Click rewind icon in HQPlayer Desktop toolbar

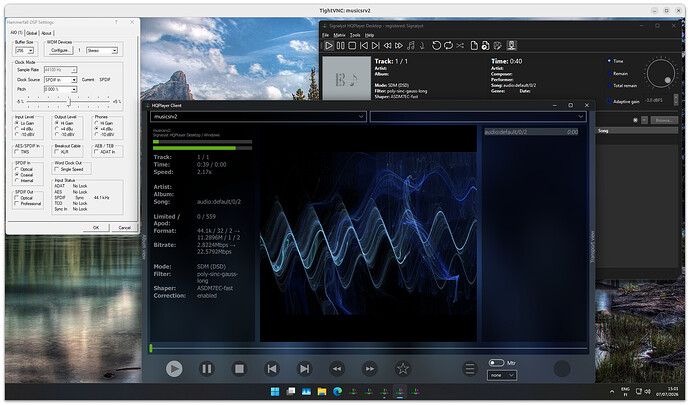pyautogui.click(x=387, y=45)
